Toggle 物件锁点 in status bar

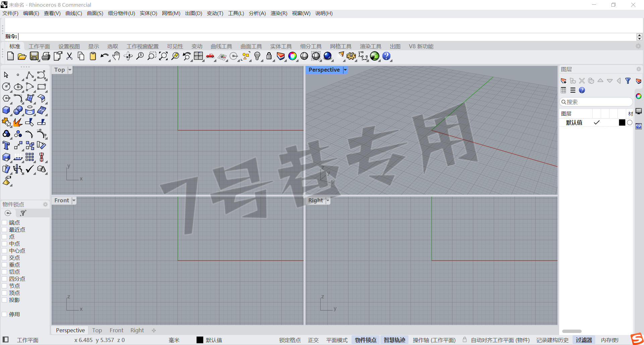click(366, 340)
